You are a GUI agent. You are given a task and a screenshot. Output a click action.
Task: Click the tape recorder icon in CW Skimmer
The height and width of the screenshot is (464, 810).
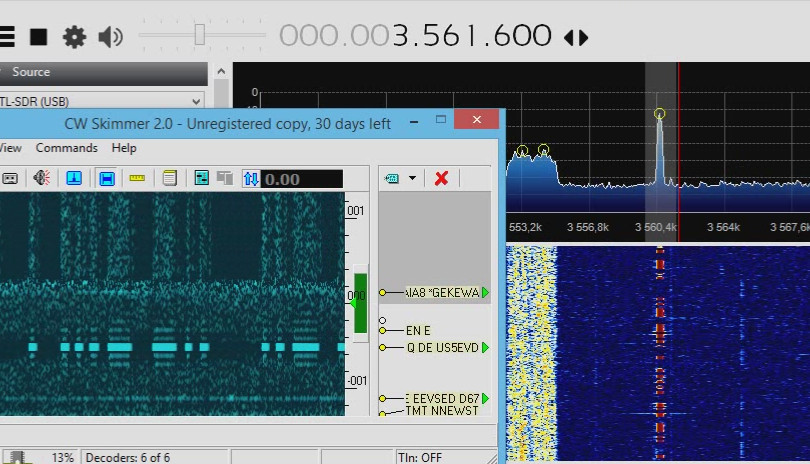click(10, 179)
